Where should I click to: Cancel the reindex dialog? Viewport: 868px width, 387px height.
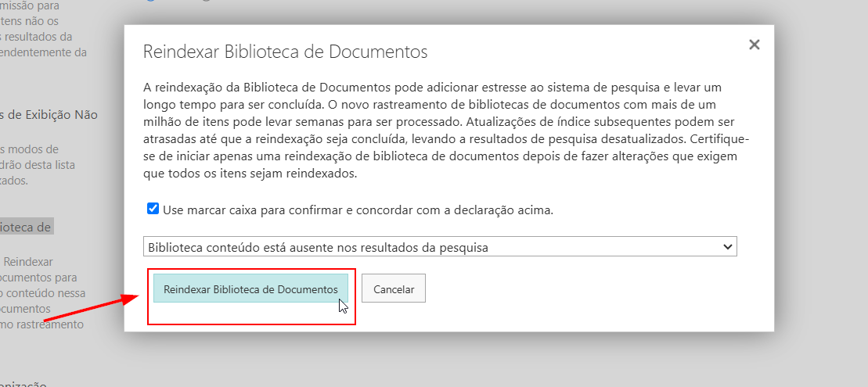[394, 288]
